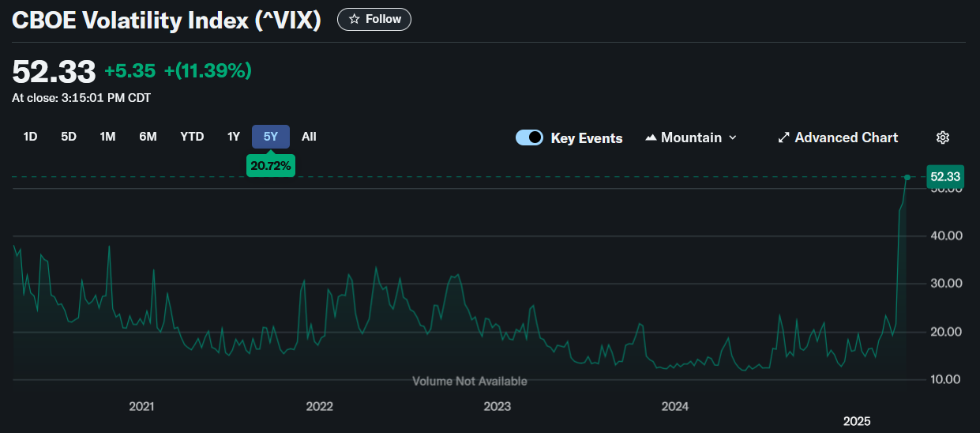Click the 30.00 y-axis label

(946, 284)
